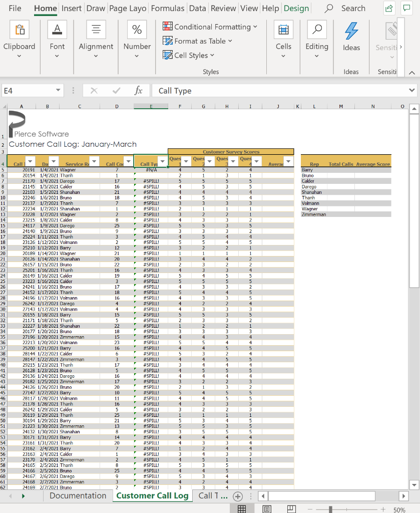Expand the formula bar chevron

412,90
